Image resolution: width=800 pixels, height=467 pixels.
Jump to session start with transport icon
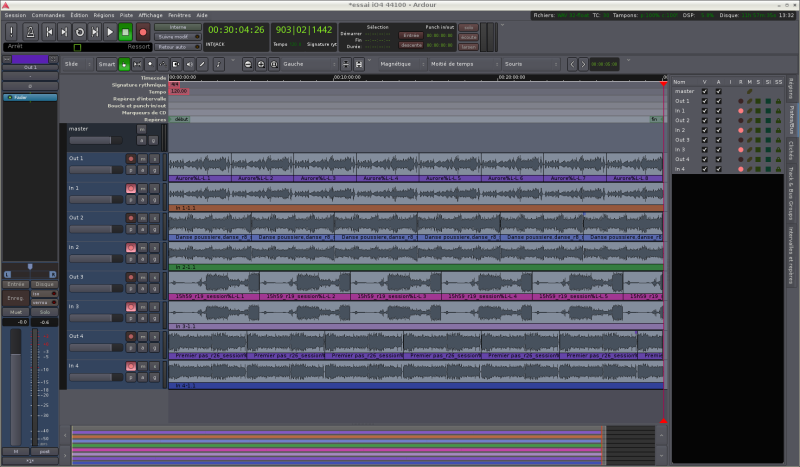pos(47,32)
